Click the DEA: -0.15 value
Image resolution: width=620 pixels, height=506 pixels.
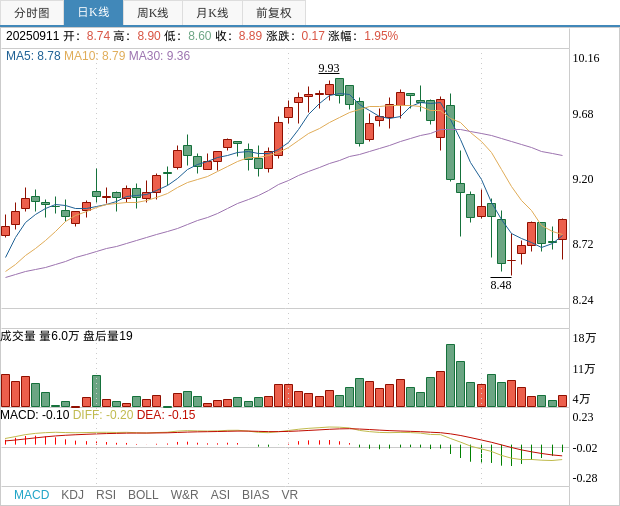(166, 415)
